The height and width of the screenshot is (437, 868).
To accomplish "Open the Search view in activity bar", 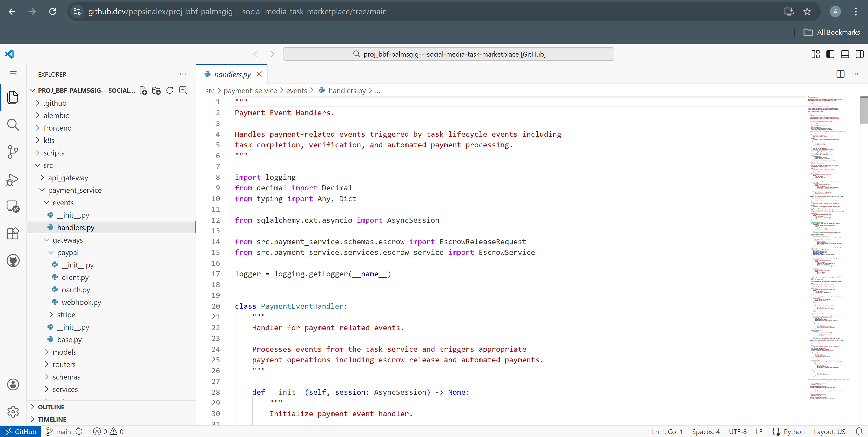I will point(13,125).
